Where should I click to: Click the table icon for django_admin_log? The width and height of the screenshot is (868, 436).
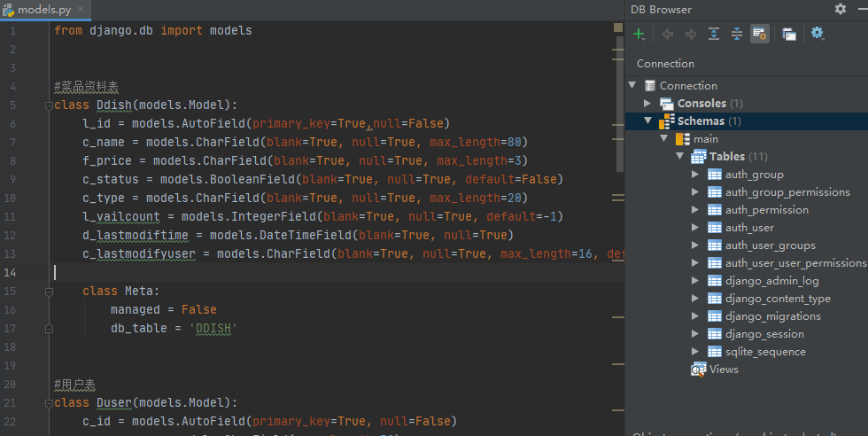tap(715, 281)
